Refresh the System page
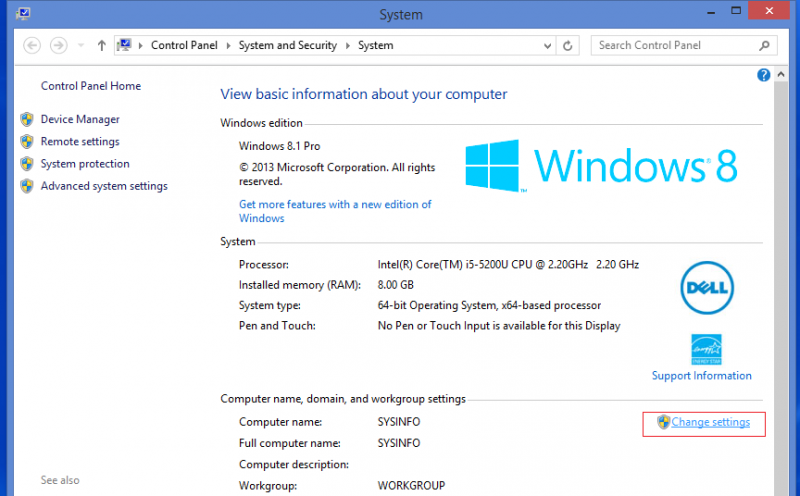This screenshot has height=496, width=800. tap(567, 46)
